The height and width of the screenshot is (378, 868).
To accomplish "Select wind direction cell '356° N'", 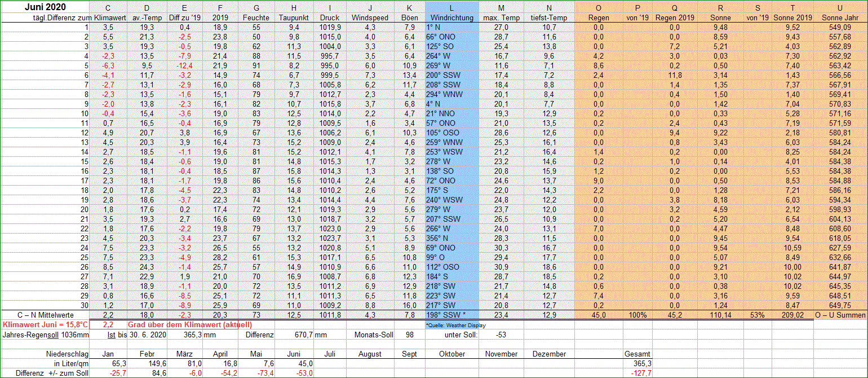I will (438, 238).
